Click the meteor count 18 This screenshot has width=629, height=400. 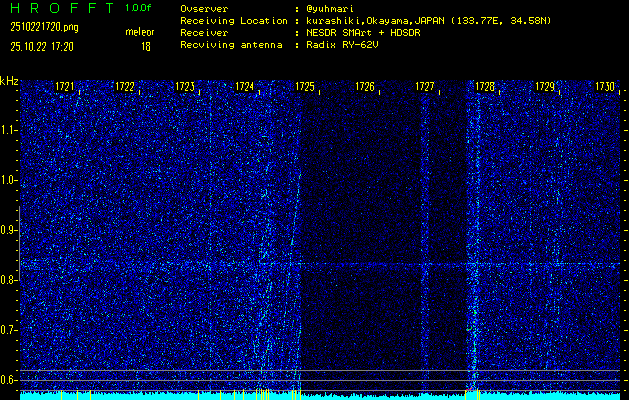pyautogui.click(x=146, y=47)
